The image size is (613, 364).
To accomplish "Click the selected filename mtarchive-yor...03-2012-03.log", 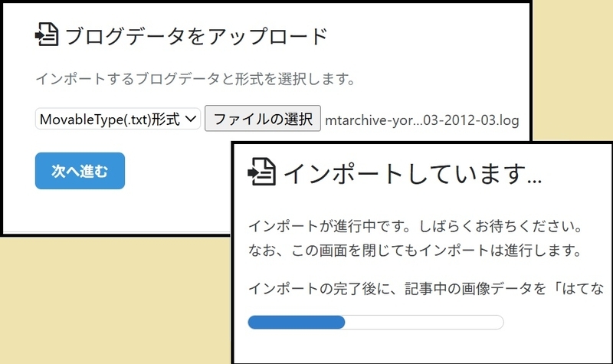I will click(422, 120).
